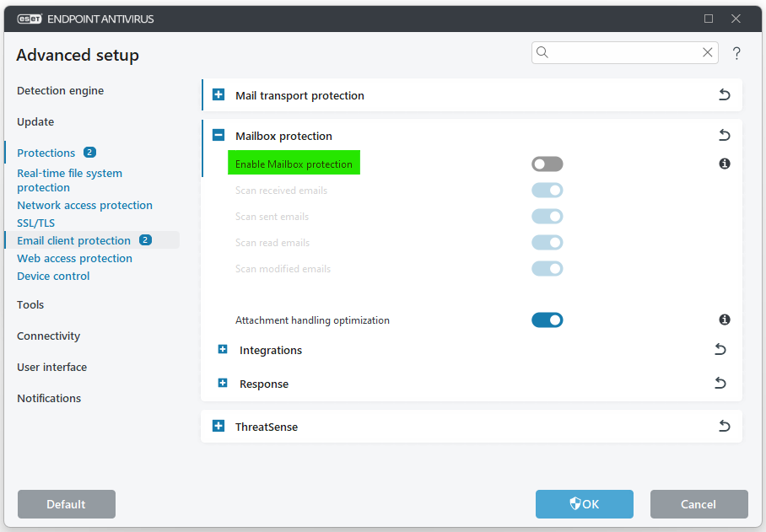Expand Mail transport protection section
Image resolution: width=766 pixels, height=532 pixels.
218,94
